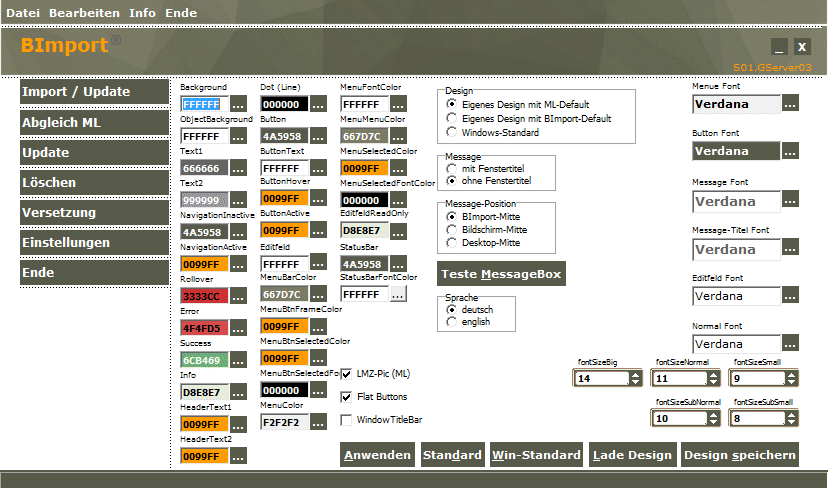Click Design speichern button

[x=740, y=455]
